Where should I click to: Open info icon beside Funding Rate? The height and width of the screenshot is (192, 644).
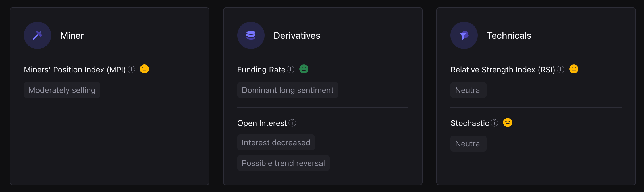pos(291,69)
